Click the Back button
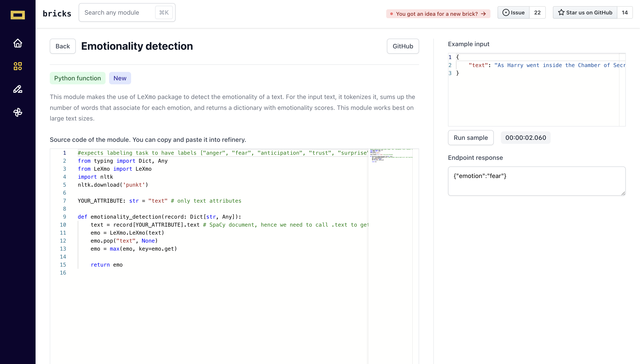Screen dimensions: 640x364 (63, 46)
